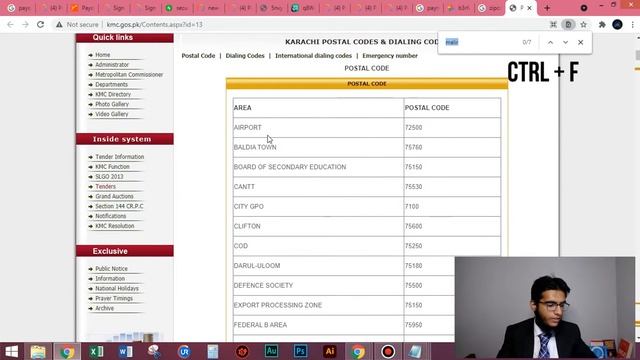This screenshot has height=360, width=640.
Task: Open a new browser tab
Action: point(547,8)
